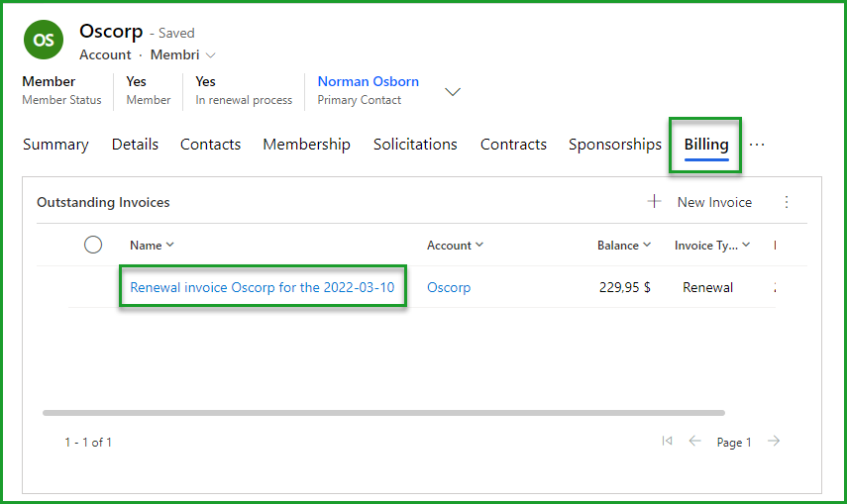Expand the header details chevron
The image size is (847, 504).
tap(453, 91)
